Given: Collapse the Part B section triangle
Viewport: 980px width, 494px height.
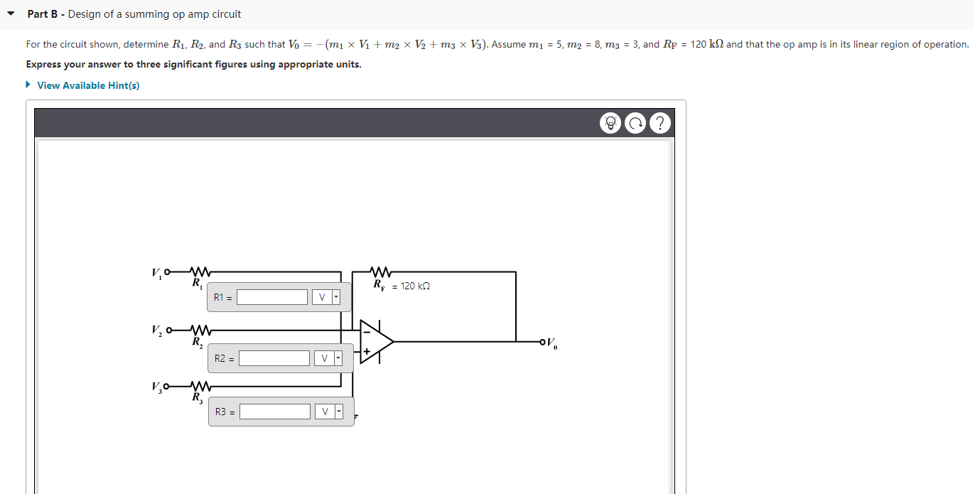Looking at the screenshot, I should (x=10, y=14).
